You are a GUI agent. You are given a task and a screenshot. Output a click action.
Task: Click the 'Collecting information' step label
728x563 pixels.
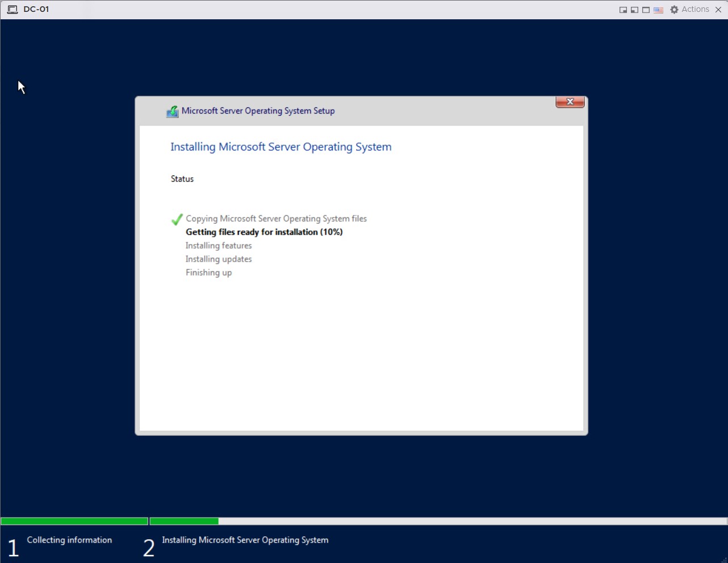point(69,540)
